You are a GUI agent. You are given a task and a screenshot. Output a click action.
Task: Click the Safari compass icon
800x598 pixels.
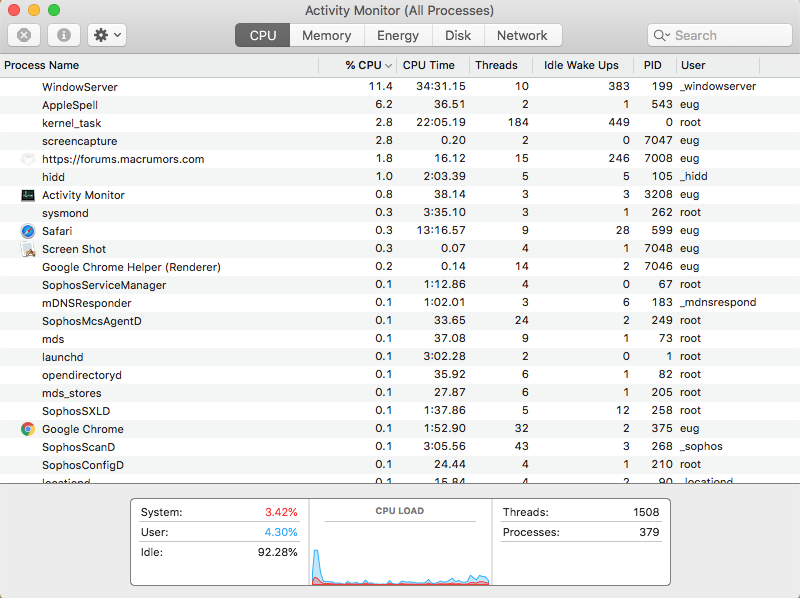28,231
